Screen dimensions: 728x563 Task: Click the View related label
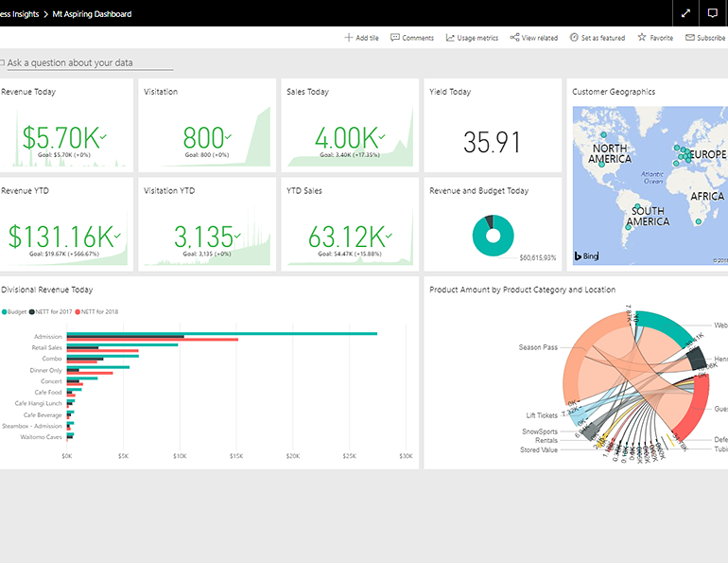(540, 38)
